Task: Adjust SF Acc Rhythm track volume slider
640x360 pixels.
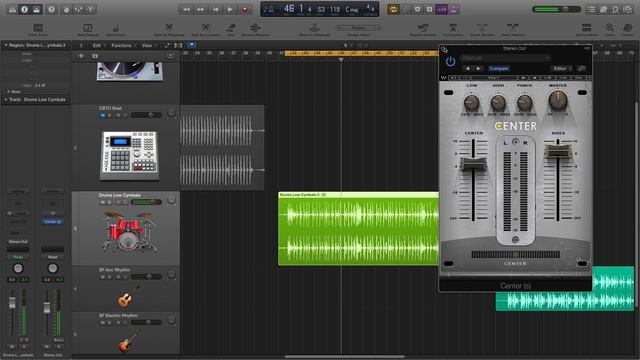Action: tap(146, 277)
